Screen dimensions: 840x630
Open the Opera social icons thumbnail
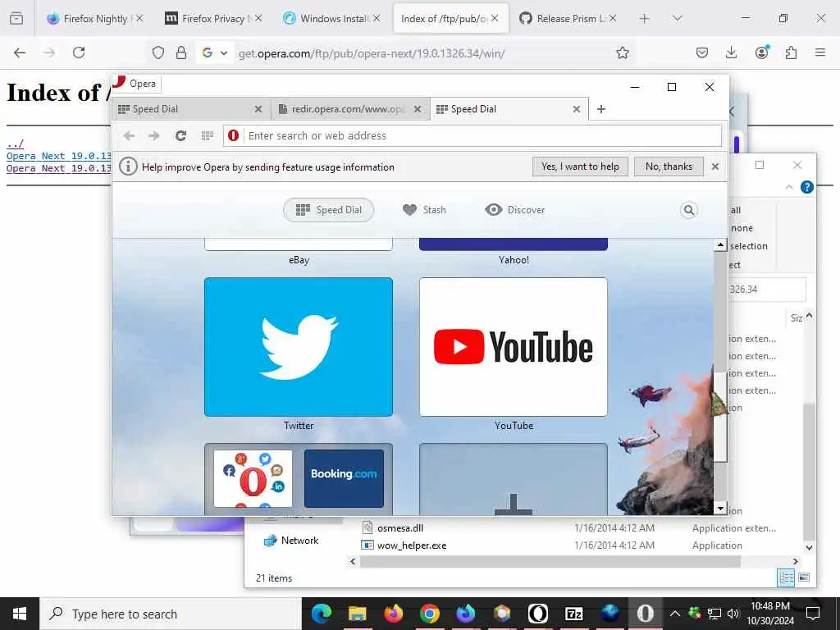[253, 478]
